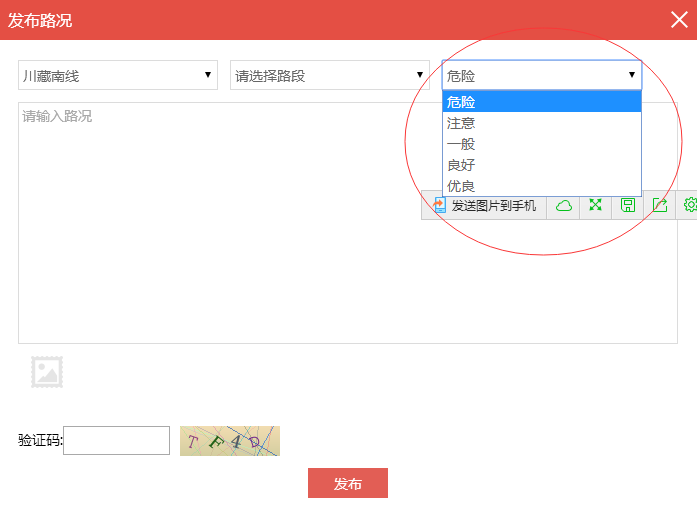
Task: Select 注意 option in the list
Action: [x=541, y=123]
